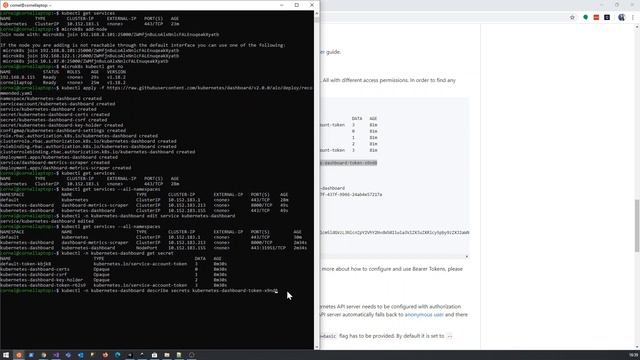Viewport: 640px width, 360px height.
Task: Click the "kubernetes-dashboard-certs" secret row
Action: coord(113,269)
